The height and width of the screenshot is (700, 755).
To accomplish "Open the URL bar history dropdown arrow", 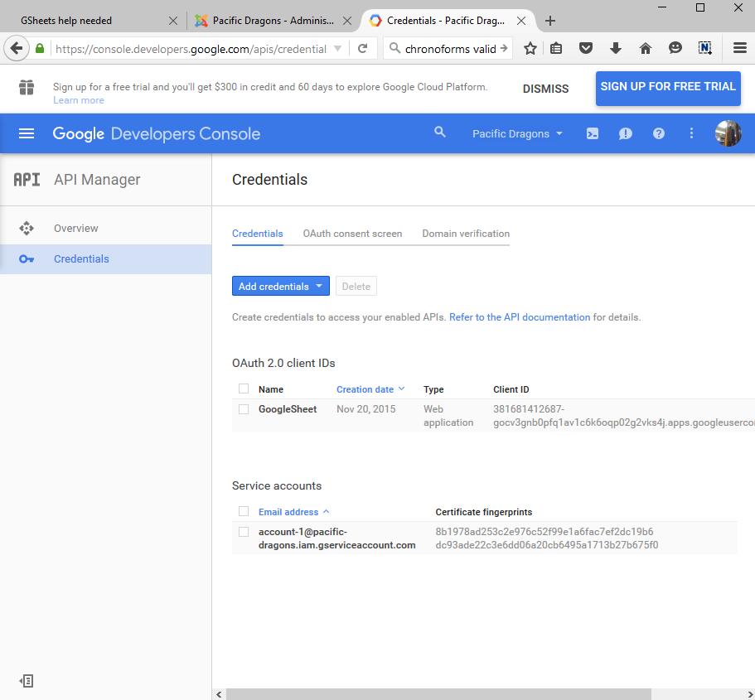I will (x=337, y=48).
